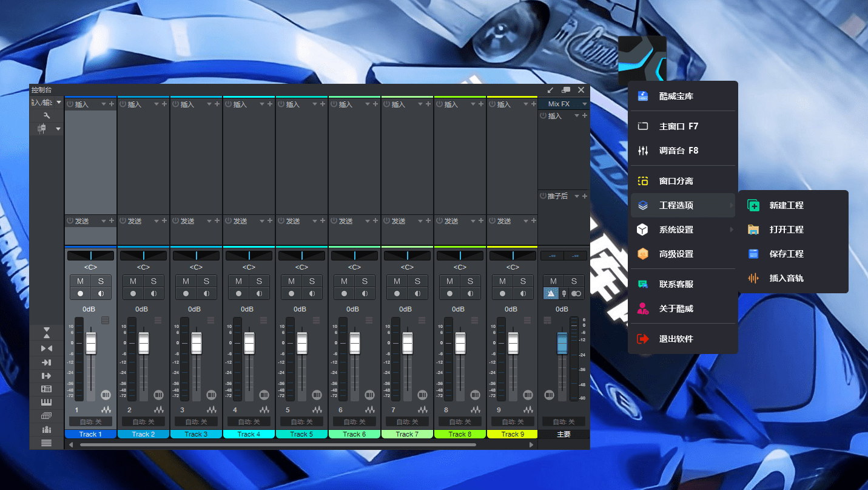Click 打开工程 in submenu
The height and width of the screenshot is (490, 868).
[x=793, y=230]
